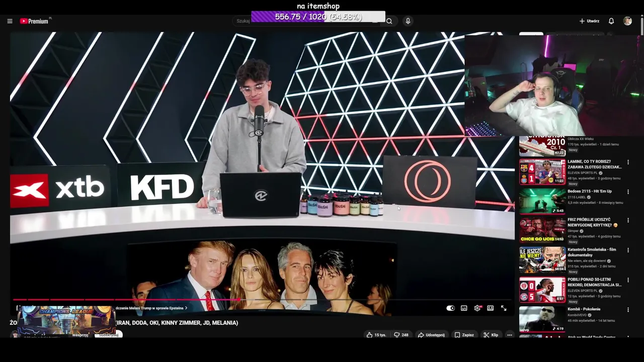Screen dimensions: 644x362
Task: Open options menu for Katastrofa Smoleńska video
Action: click(x=628, y=250)
